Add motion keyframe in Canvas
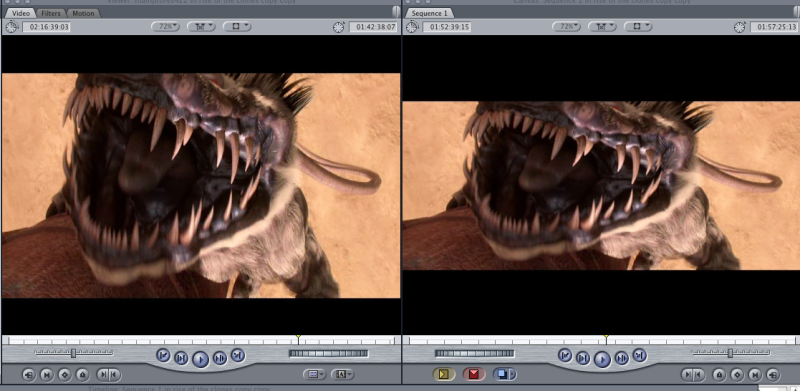 coord(737,375)
